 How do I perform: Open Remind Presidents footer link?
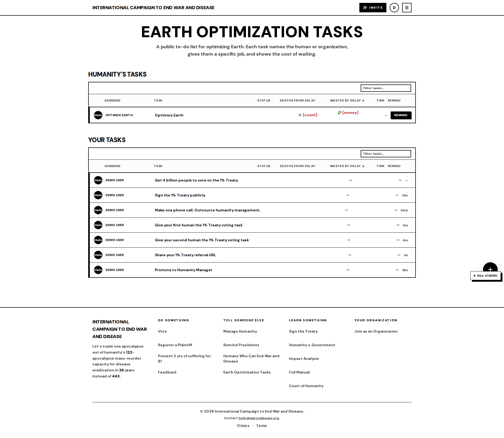tap(241, 345)
